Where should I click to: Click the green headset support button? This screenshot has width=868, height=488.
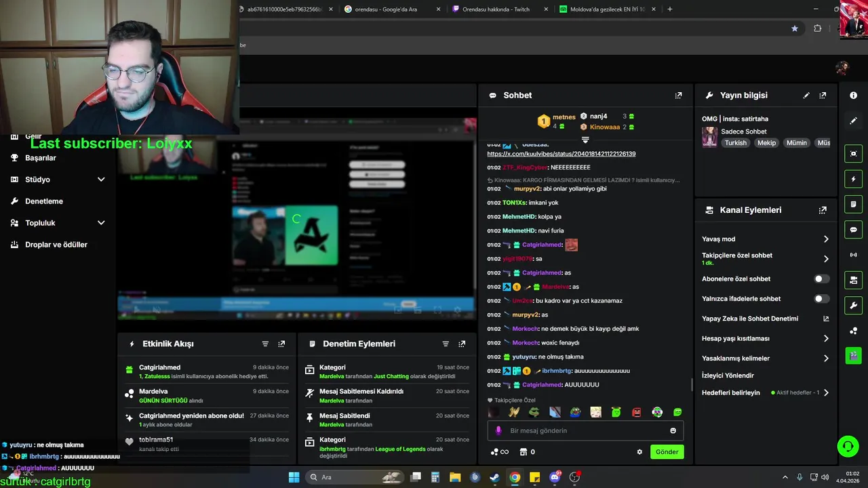848,446
